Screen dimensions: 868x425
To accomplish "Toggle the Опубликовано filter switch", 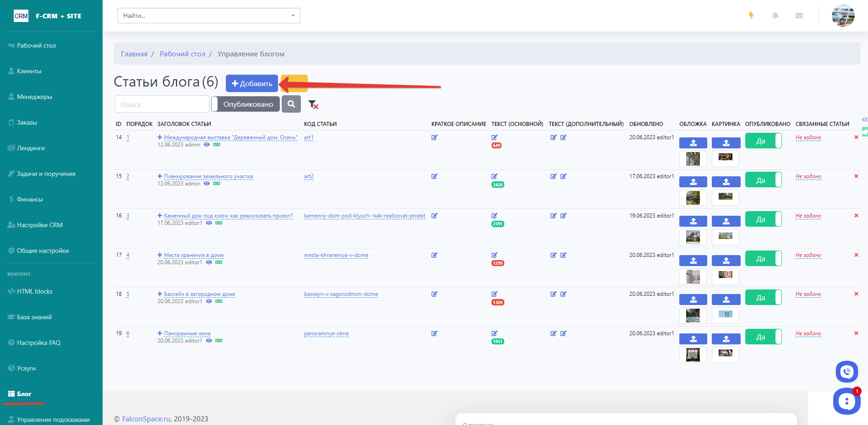I will (x=246, y=104).
